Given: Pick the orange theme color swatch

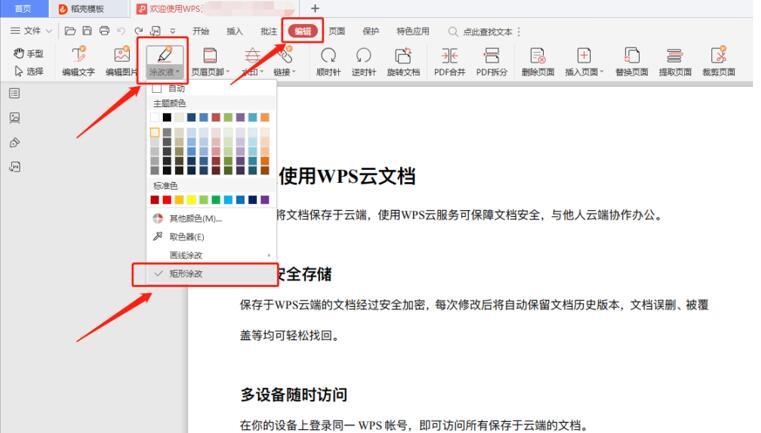Looking at the screenshot, I should (265, 117).
